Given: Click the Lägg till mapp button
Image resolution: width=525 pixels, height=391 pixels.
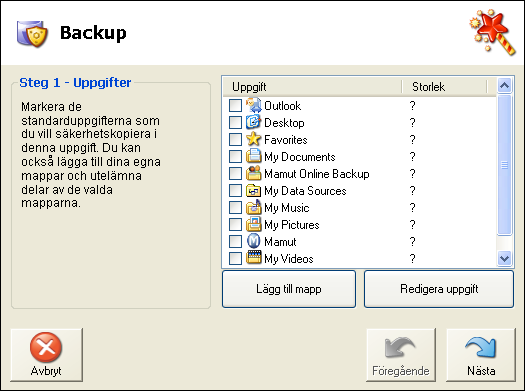Looking at the screenshot, I should [289, 289].
